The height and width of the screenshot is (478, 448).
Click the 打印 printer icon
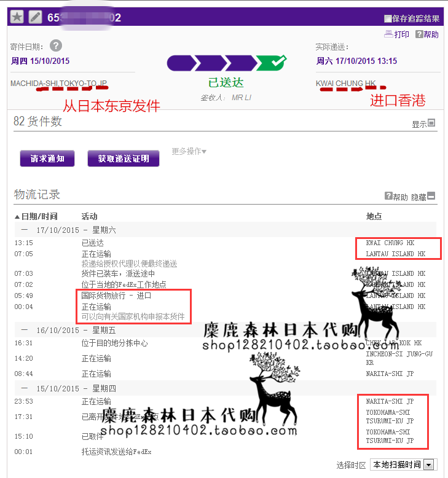(388, 34)
